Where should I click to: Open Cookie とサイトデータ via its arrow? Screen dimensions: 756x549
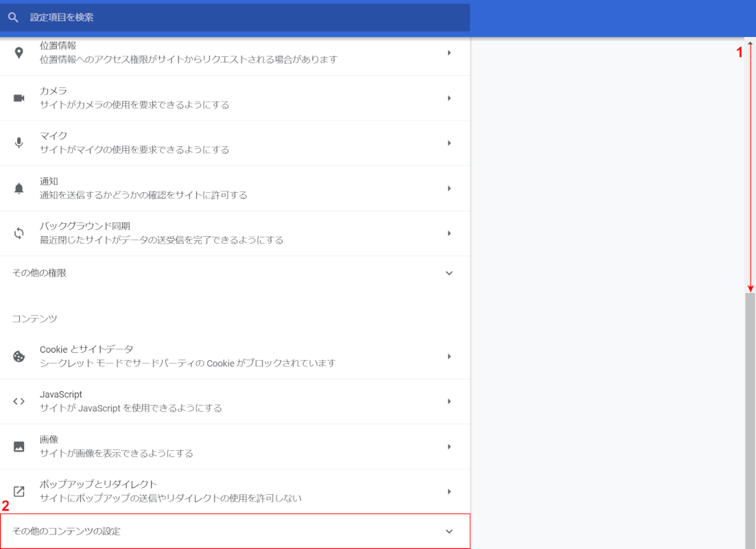click(x=449, y=357)
